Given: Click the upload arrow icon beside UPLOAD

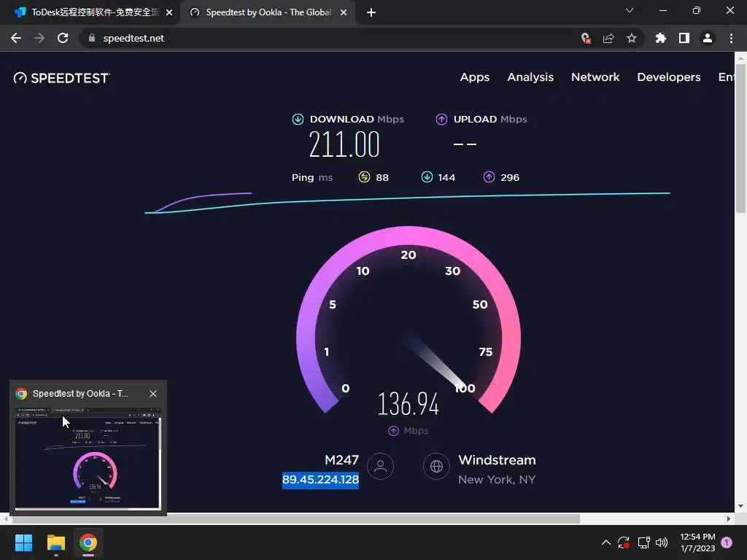Looking at the screenshot, I should (441, 119).
